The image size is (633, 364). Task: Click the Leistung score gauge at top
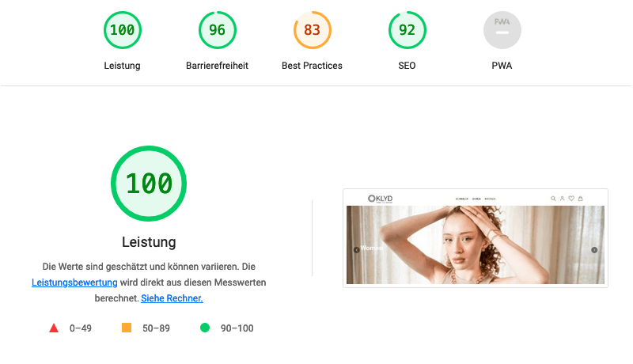tap(122, 31)
